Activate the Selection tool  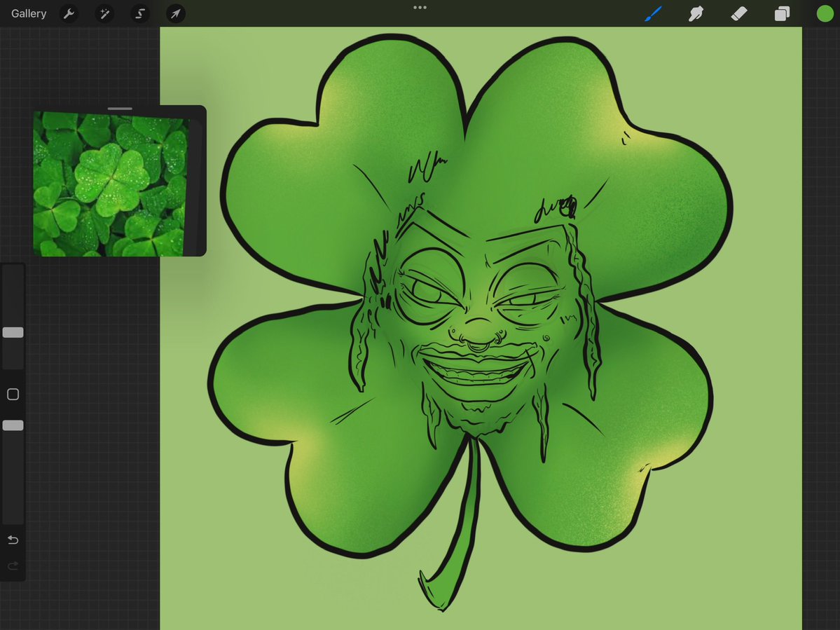[x=140, y=13]
